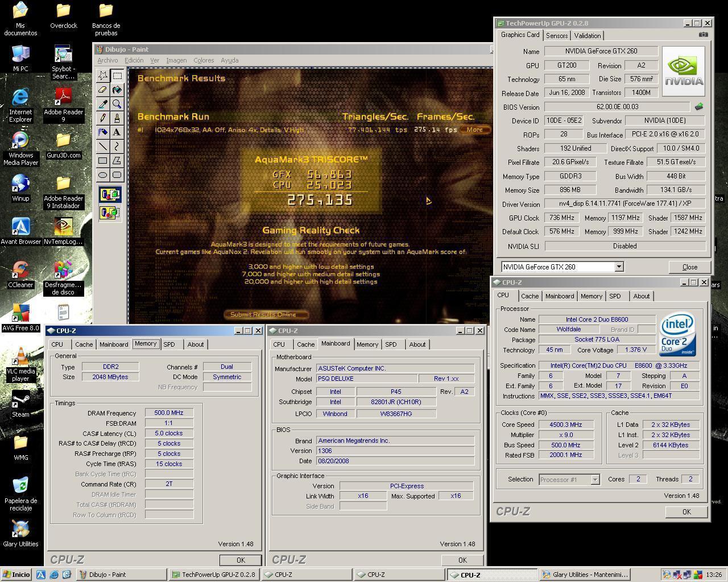728x582 pixels.
Task: Open the Papelera de reciclaje desktop icon
Action: click(20, 494)
